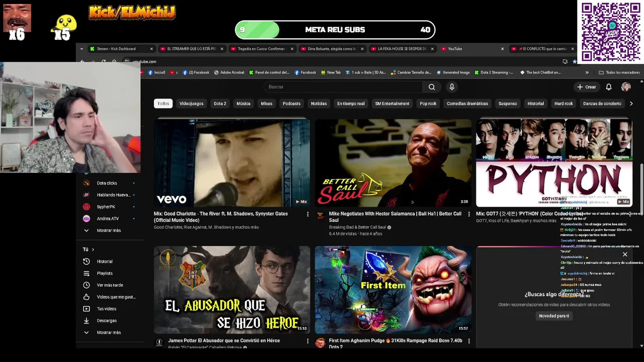
Task: Select the Música filter chip
Action: [244, 104]
